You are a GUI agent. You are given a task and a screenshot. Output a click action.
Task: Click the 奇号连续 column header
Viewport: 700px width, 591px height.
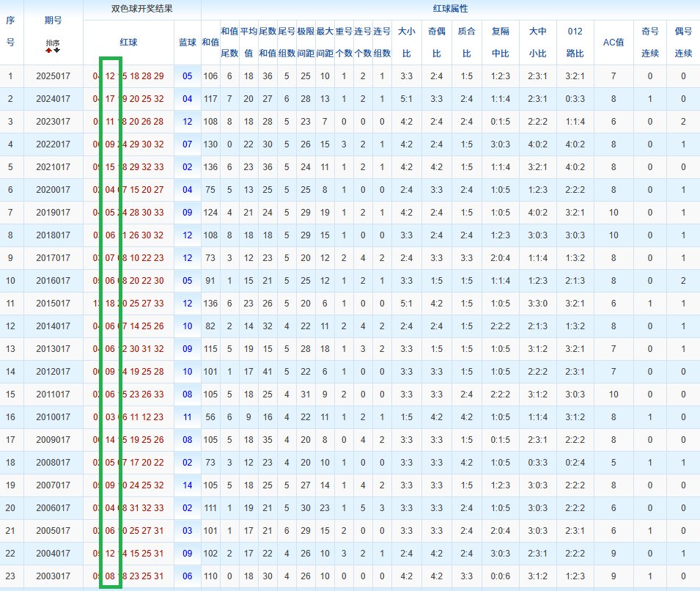click(x=650, y=42)
